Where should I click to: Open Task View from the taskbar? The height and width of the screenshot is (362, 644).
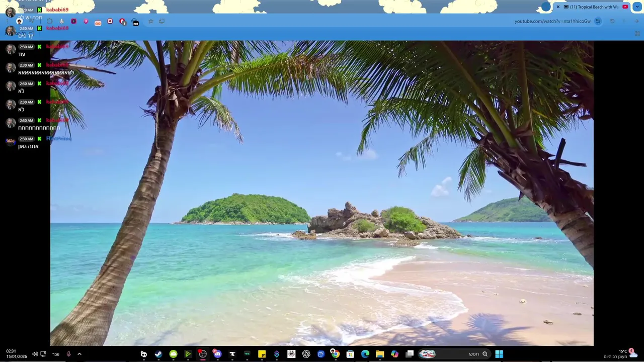410,354
